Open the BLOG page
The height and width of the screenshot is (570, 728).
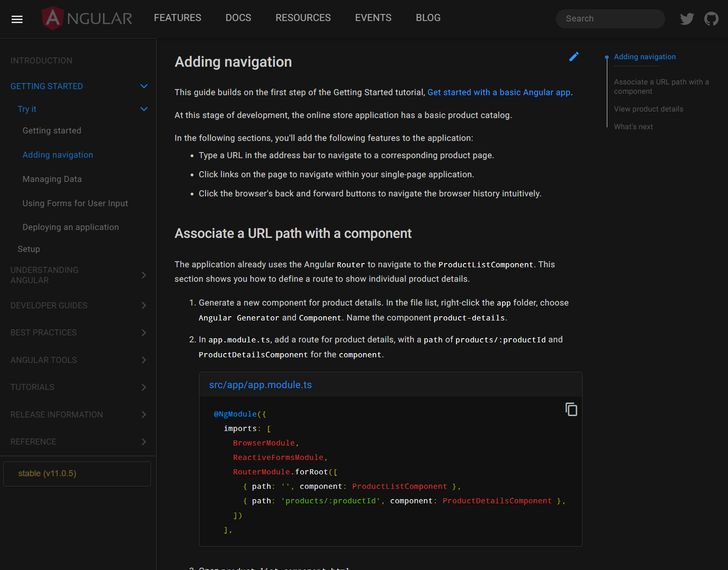click(428, 17)
